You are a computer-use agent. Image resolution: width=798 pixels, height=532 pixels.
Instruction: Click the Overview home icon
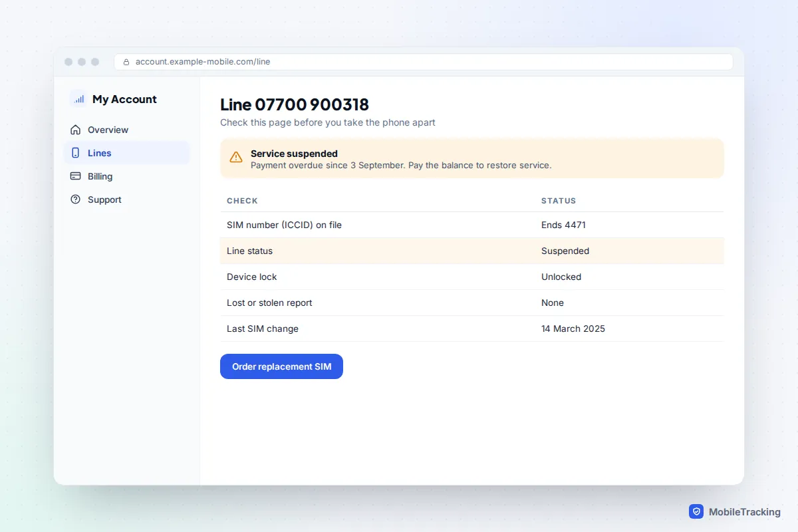coord(76,130)
